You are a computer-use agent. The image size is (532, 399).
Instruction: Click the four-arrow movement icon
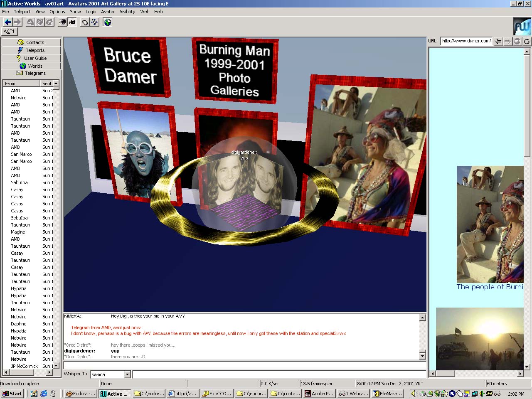tap(94, 22)
